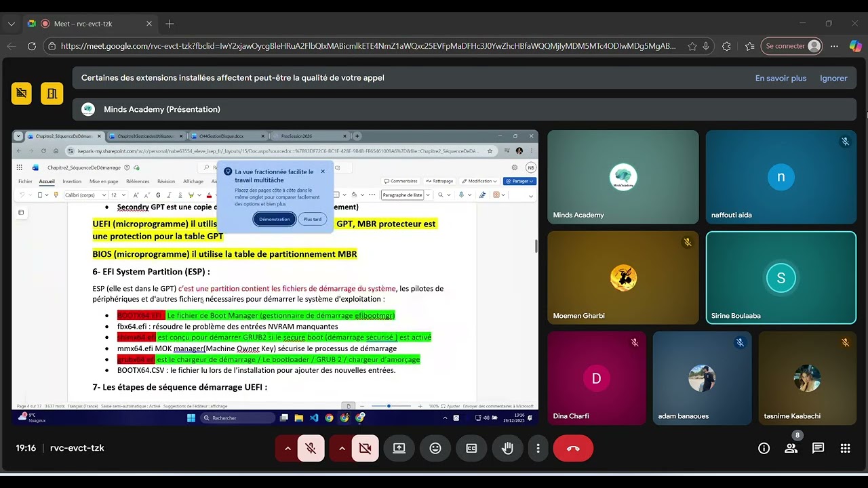This screenshot has width=868, height=488.
Task: Open meeting details info icon
Action: (764, 448)
